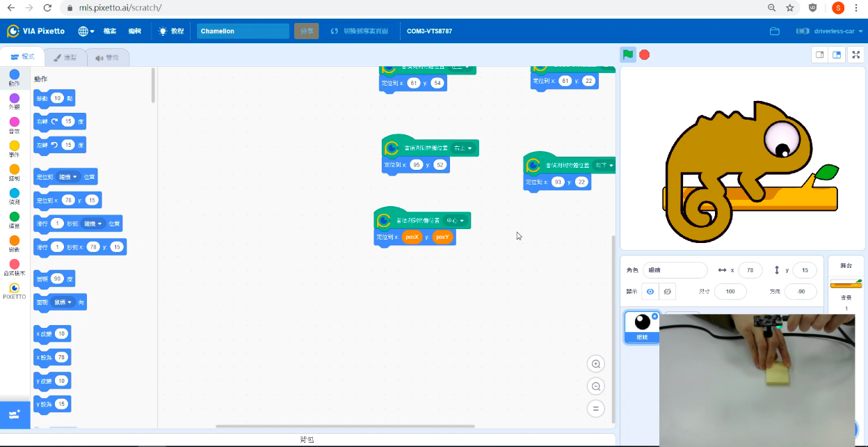868x447 pixels.
Task: Select the 眼睛 sprite thumbnail
Action: click(641, 327)
